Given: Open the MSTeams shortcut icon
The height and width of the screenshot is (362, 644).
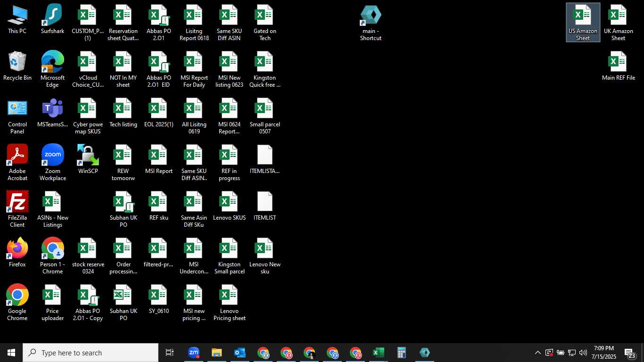Looking at the screenshot, I should point(52,113).
